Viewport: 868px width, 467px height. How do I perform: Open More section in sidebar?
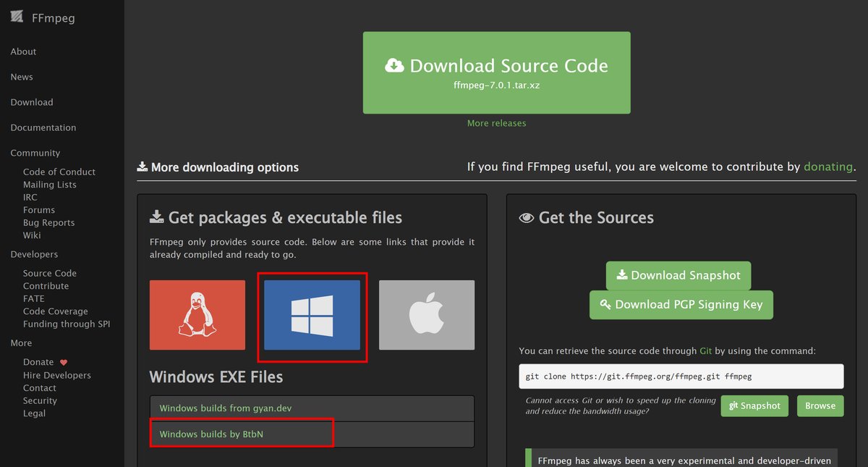(x=21, y=342)
